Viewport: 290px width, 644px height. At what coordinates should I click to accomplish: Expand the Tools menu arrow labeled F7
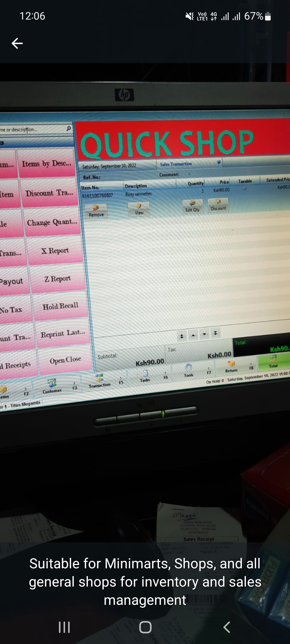click(209, 371)
